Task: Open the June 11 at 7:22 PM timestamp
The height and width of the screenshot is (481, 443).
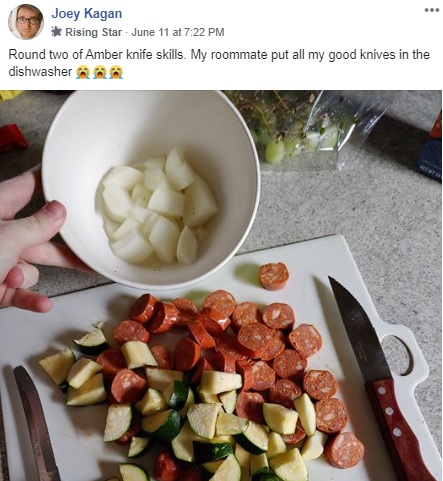Action: [x=178, y=32]
